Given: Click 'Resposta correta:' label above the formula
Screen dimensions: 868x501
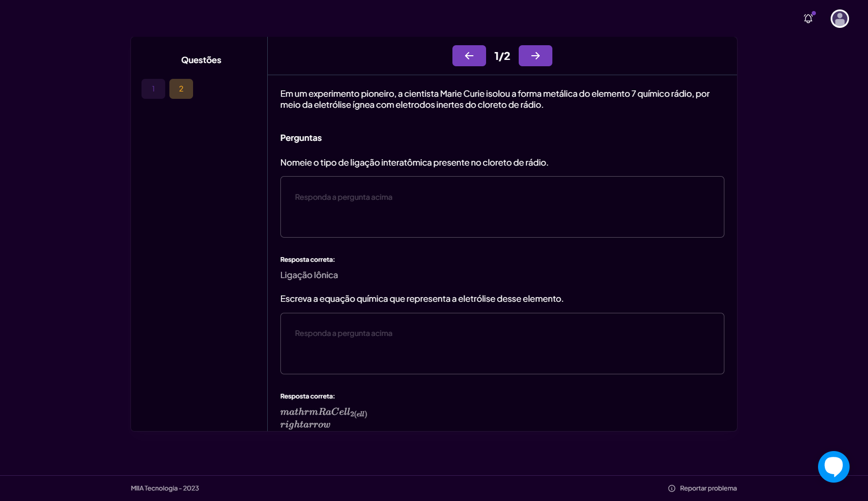Looking at the screenshot, I should coord(307,396).
